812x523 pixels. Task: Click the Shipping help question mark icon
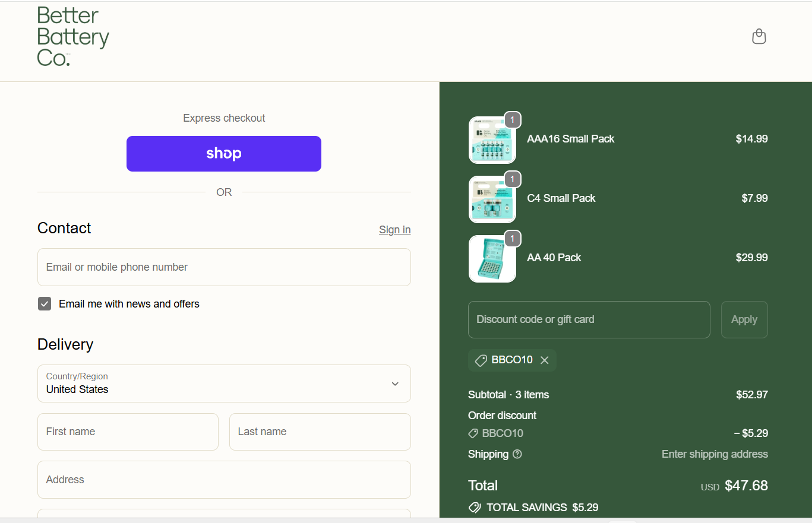point(517,454)
